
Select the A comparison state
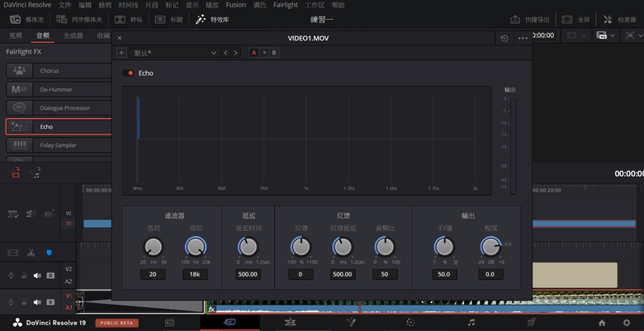pyautogui.click(x=253, y=53)
